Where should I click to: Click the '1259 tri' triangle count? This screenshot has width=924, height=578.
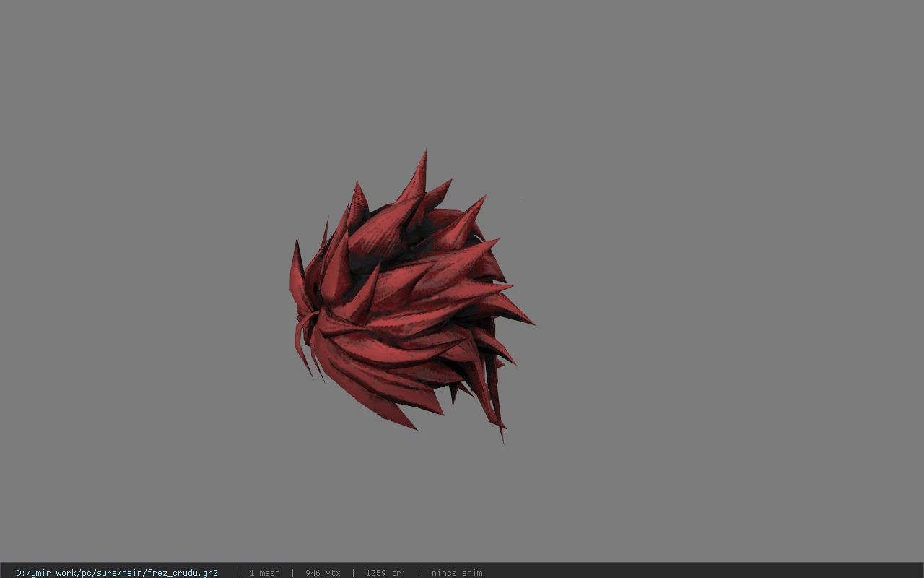[385, 573]
